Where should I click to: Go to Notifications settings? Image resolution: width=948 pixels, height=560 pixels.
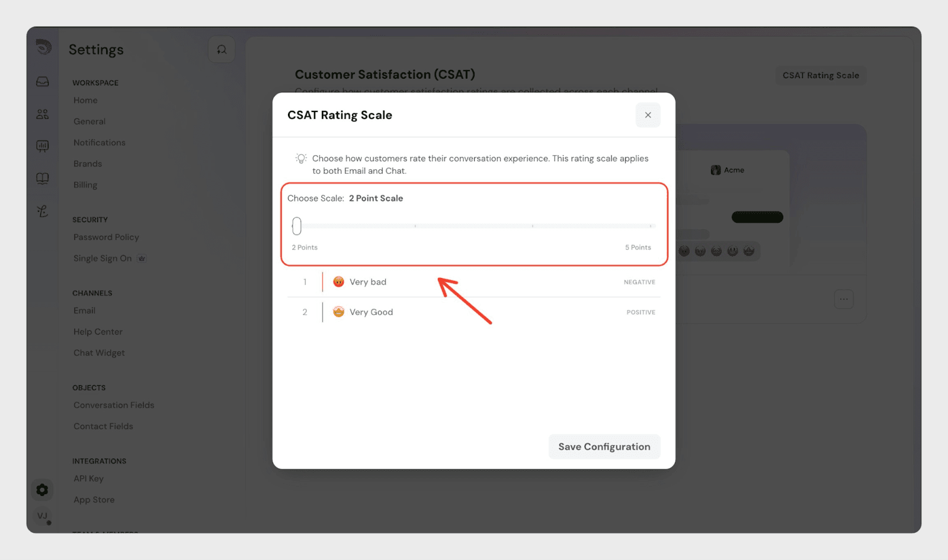(100, 143)
